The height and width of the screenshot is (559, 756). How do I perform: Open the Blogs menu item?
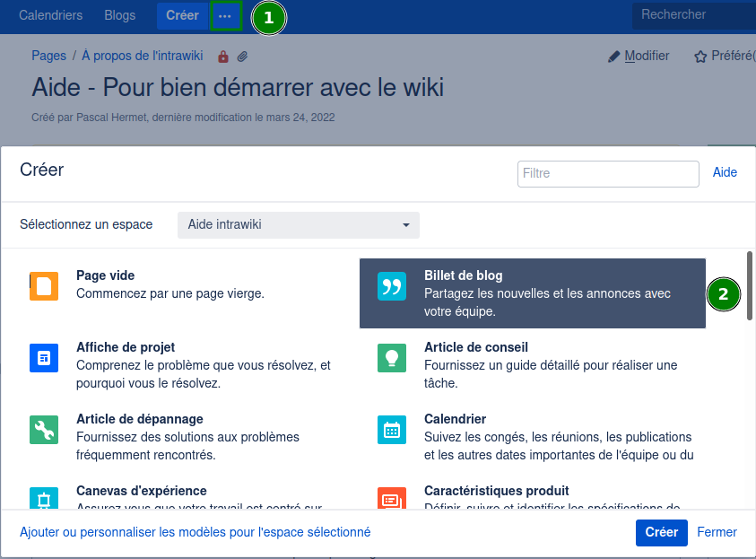120,15
